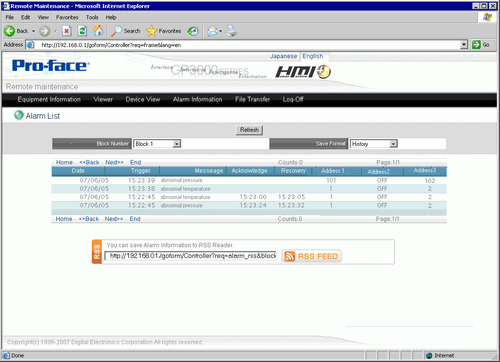Click the History toolbar icon
This screenshot has height=362, width=500.
point(193,31)
